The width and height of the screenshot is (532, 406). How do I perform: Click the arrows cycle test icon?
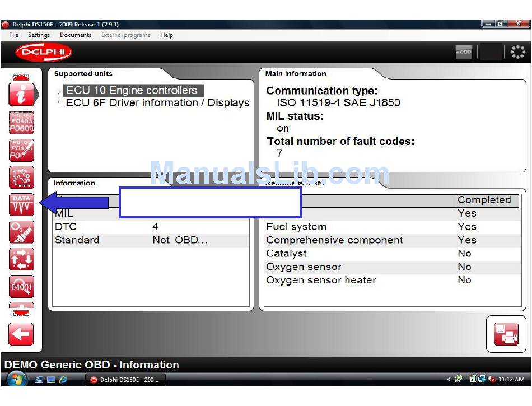tap(21, 259)
